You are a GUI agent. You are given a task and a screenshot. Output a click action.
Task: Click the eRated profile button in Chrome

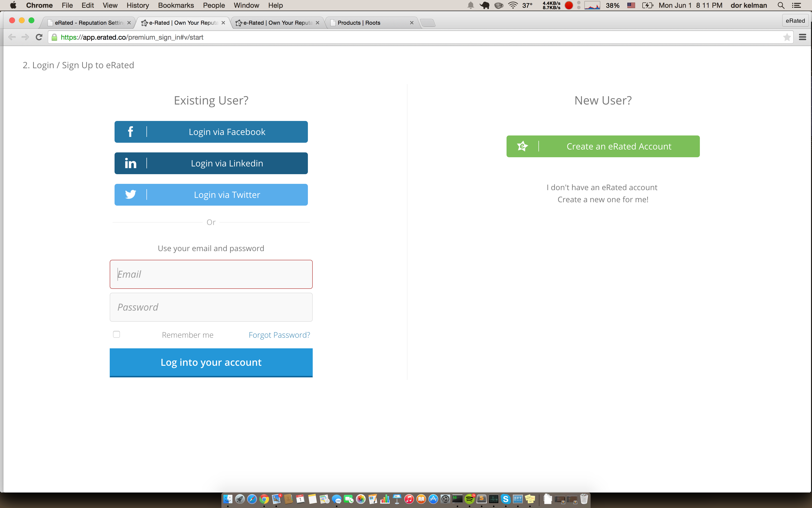(795, 21)
